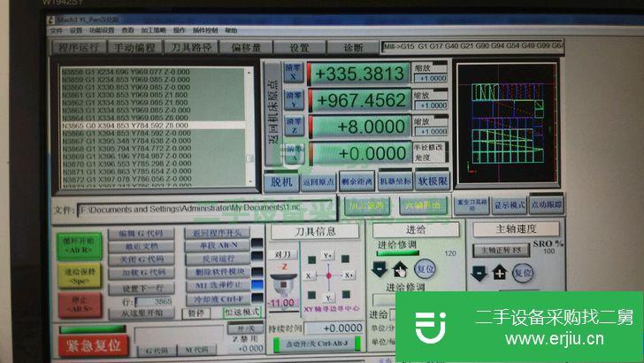Viewport: 644px width, 363px height.
Task: Click the red center-finding dot
Action: [328, 276]
